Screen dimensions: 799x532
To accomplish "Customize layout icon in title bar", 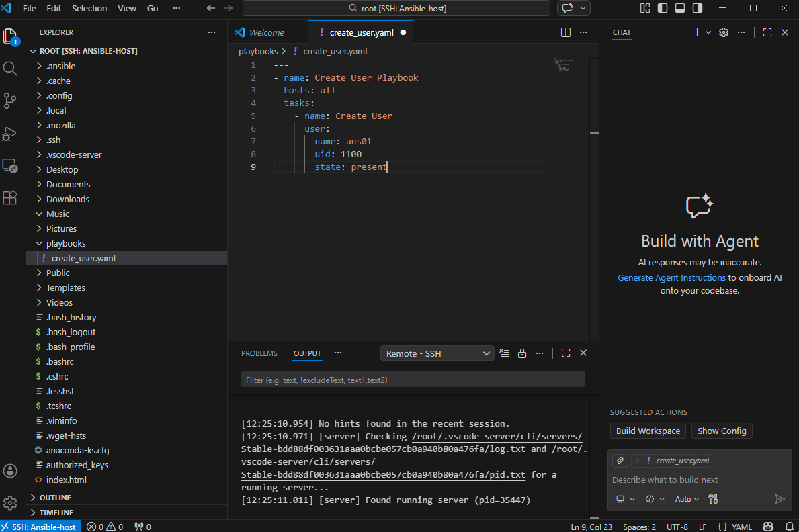I will point(645,8).
